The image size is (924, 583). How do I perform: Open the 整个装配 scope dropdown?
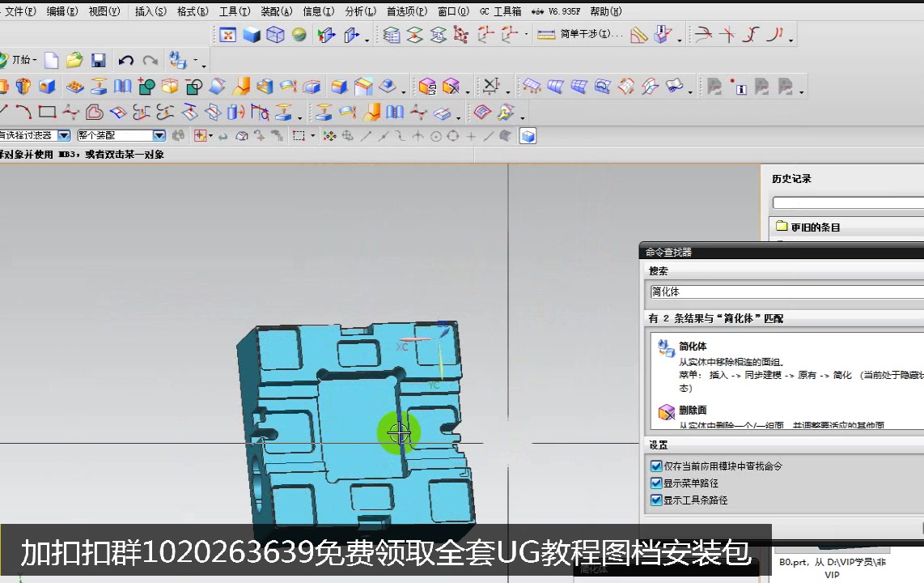pyautogui.click(x=159, y=135)
